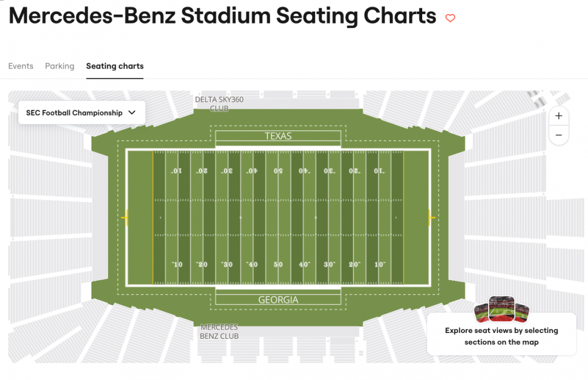Click the heart favorite icon beside the title
Image resolution: width=588 pixels, height=380 pixels.
click(450, 18)
